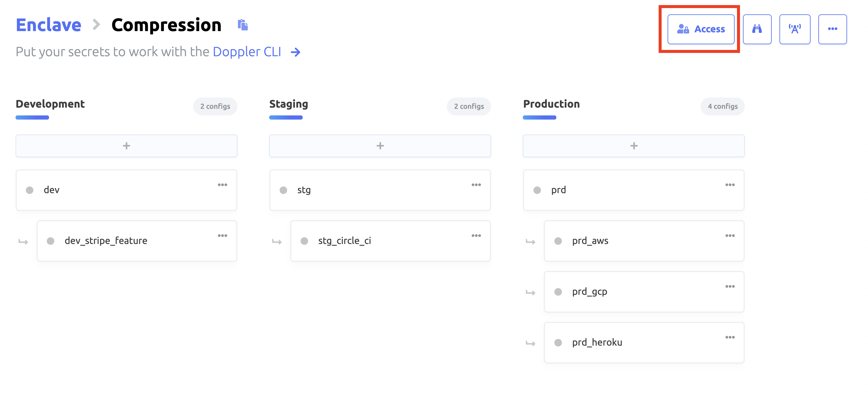Open options for prd_gcp config
Image resolution: width=868 pixels, height=406 pixels.
pos(730,286)
